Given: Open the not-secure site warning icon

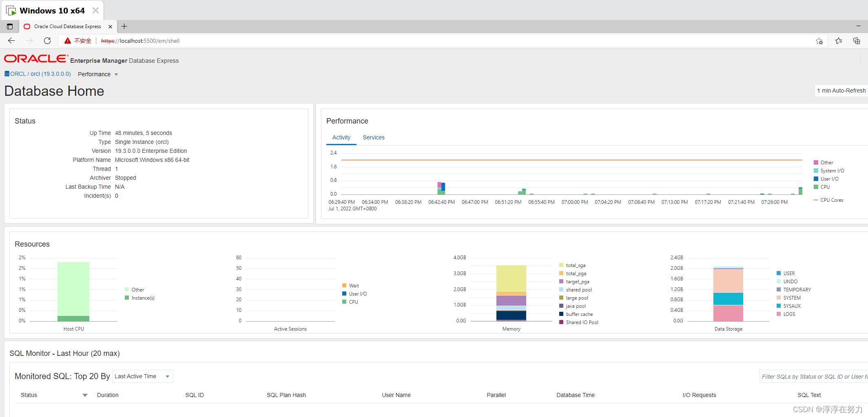Looking at the screenshot, I should tap(68, 41).
